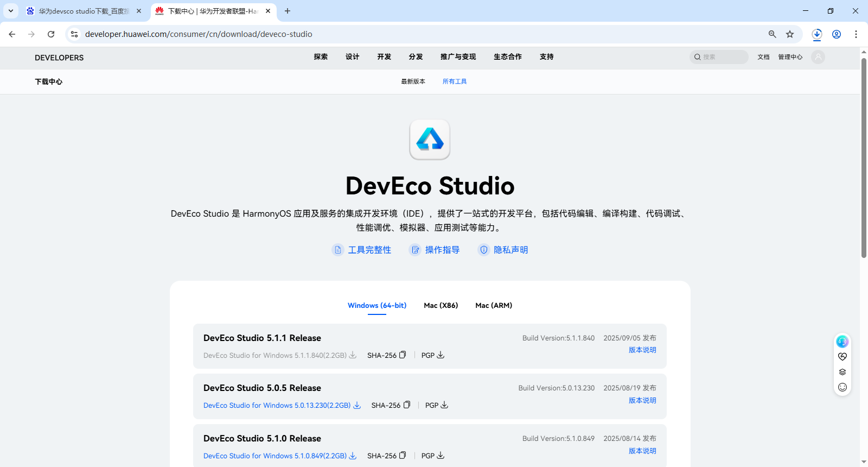
Task: Open Chrome three-dot menu
Action: [856, 34]
